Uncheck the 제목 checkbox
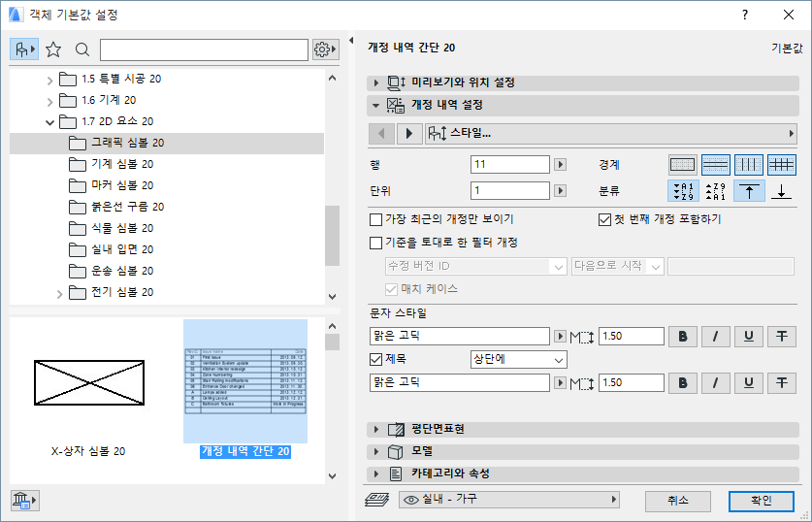 point(376,359)
